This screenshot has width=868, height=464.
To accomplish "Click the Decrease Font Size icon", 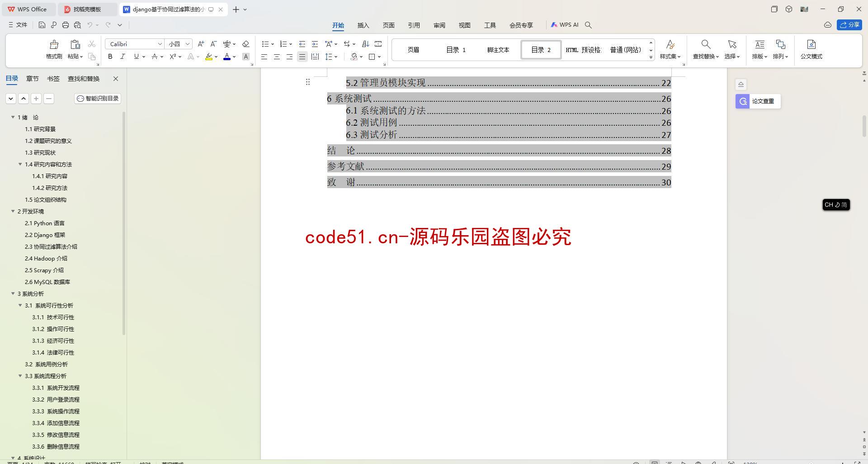I will (x=213, y=44).
